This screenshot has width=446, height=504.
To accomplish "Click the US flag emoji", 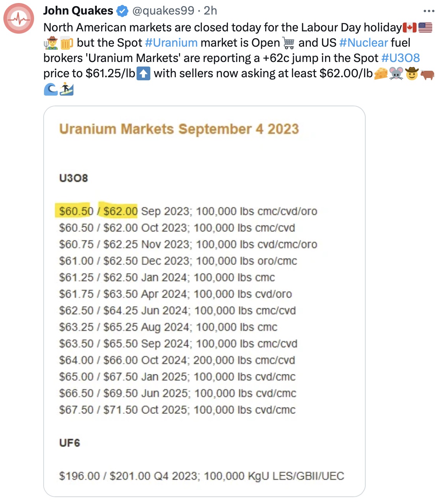I will 425,27.
